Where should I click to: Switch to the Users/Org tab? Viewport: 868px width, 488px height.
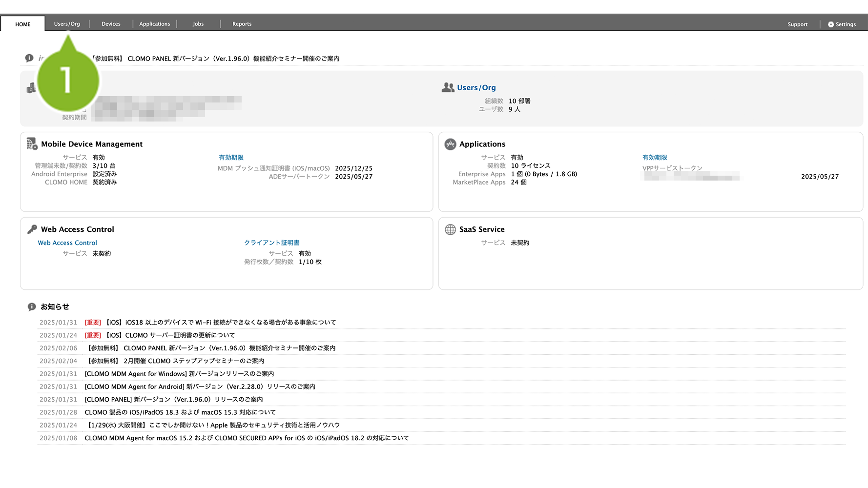coord(67,24)
